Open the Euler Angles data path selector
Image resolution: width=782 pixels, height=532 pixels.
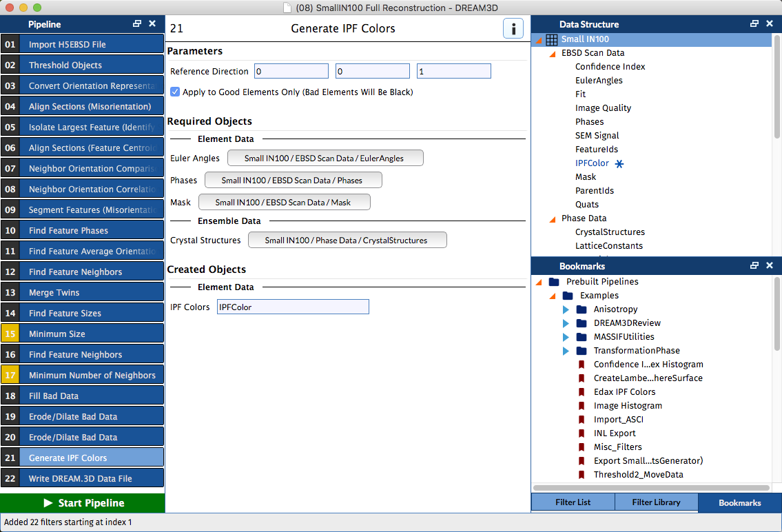pyautogui.click(x=325, y=158)
